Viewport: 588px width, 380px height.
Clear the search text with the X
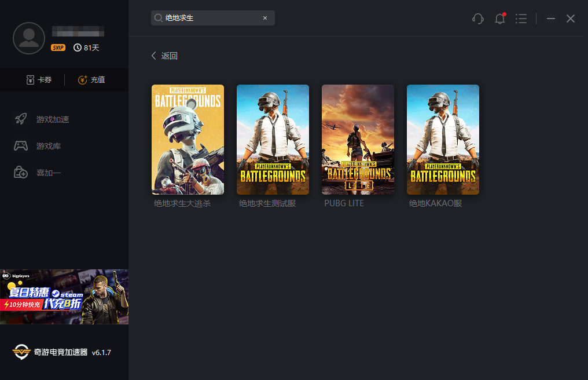pos(265,18)
